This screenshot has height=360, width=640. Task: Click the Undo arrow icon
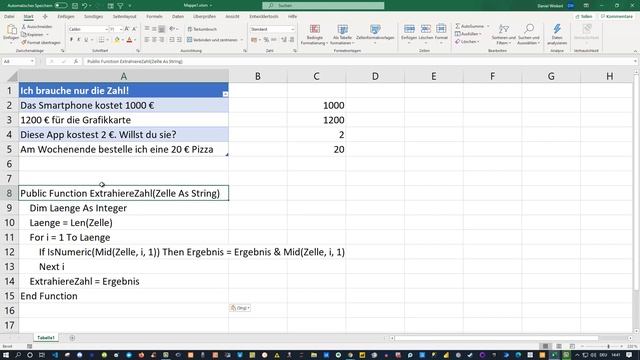[84, 6]
